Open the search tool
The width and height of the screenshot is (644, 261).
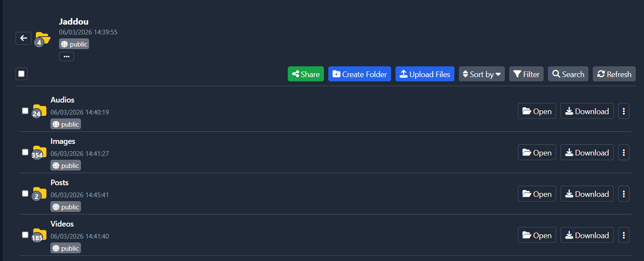(x=568, y=74)
